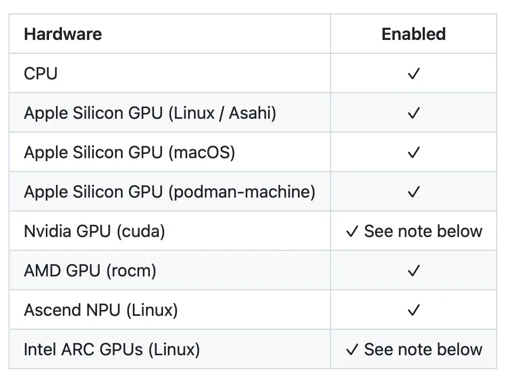Click "See note below" in the Nvidia GPU row
This screenshot has height=392, width=532.
(x=423, y=231)
